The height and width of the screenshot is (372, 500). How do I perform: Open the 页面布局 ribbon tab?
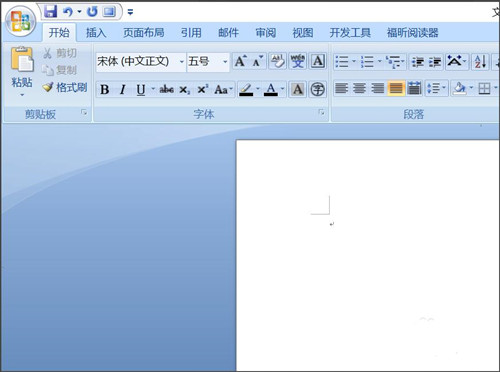click(x=144, y=33)
